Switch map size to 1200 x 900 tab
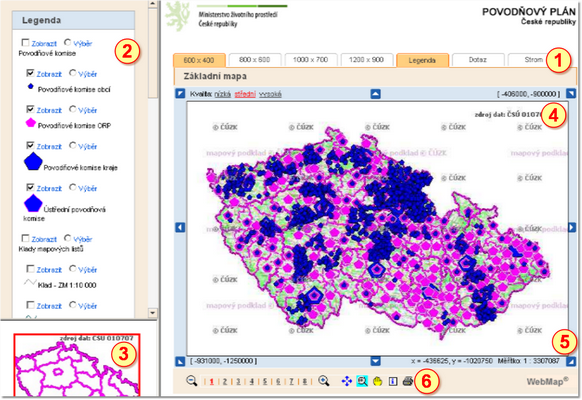This screenshot has width=582, height=400. (x=366, y=60)
